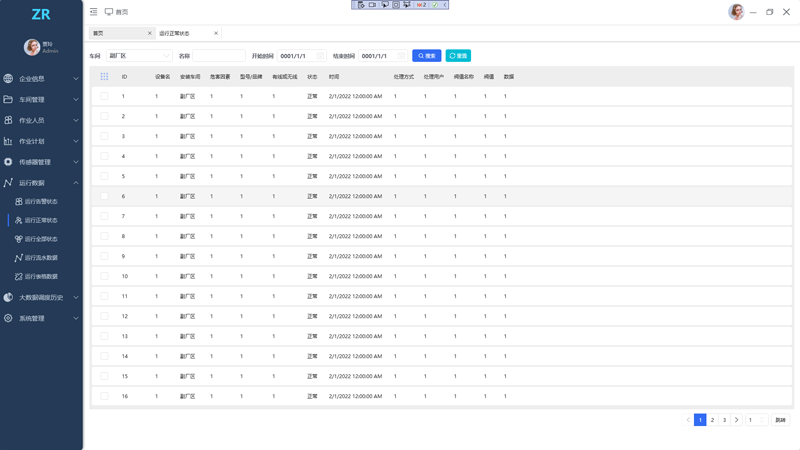Expand the 企业信息 chevron

76,79
